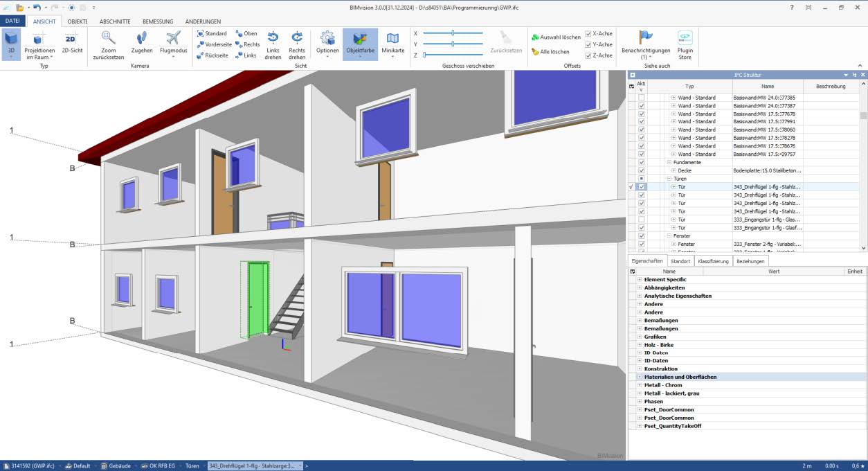Check the Basiswand MW 24.0:377385 row checkbox
The width and height of the screenshot is (868, 471).
coord(642,98)
